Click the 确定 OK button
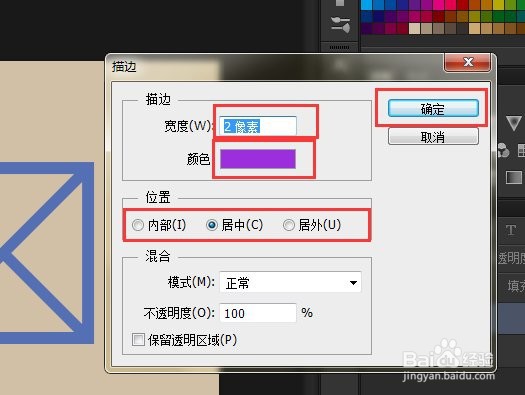525x395 pixels. pos(433,108)
